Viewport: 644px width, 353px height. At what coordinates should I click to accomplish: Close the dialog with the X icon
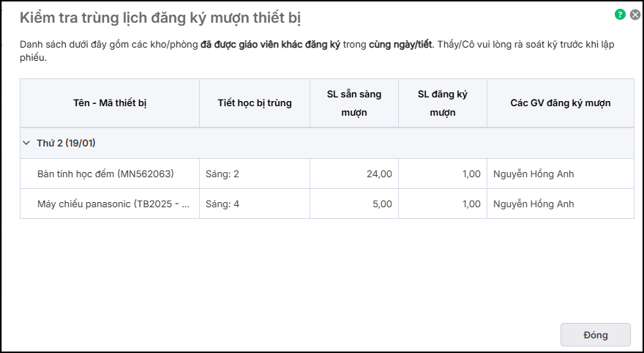coord(635,14)
